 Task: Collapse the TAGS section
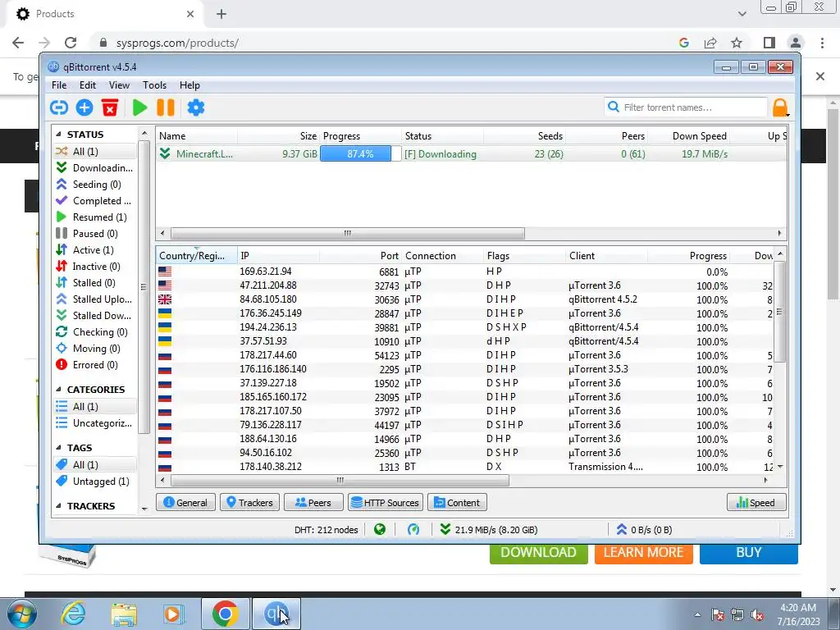(58, 448)
